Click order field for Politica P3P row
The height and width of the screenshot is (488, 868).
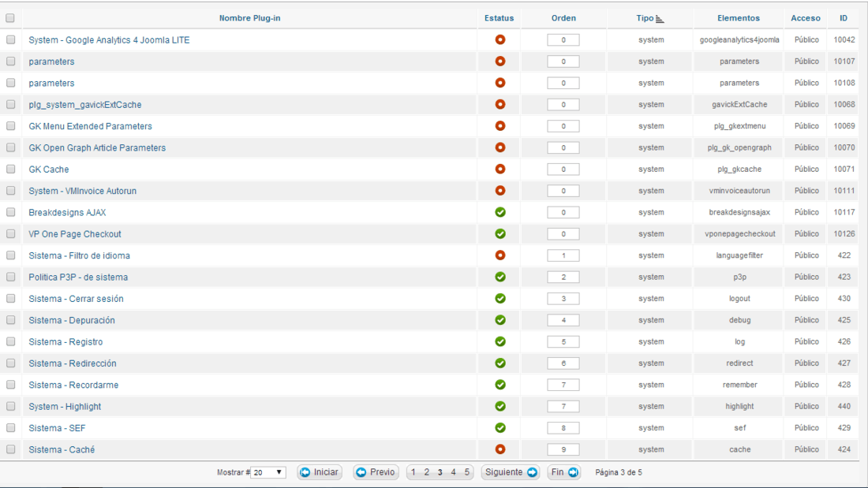coord(563,278)
